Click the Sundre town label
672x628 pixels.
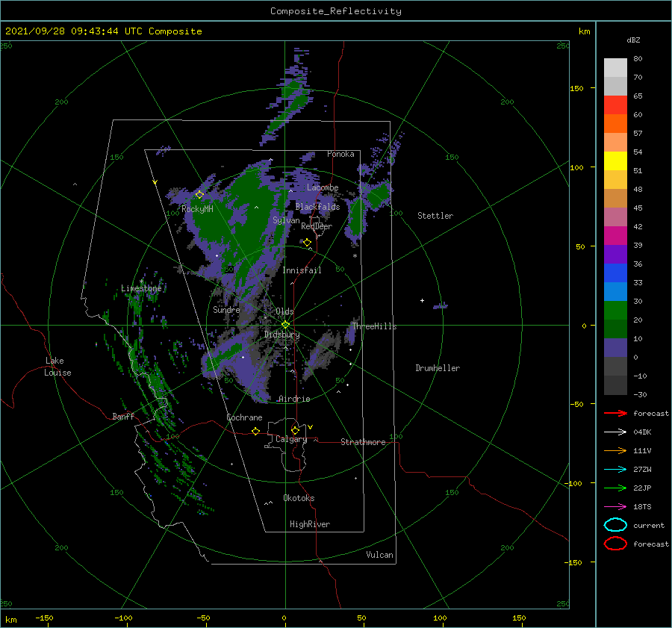[226, 309]
